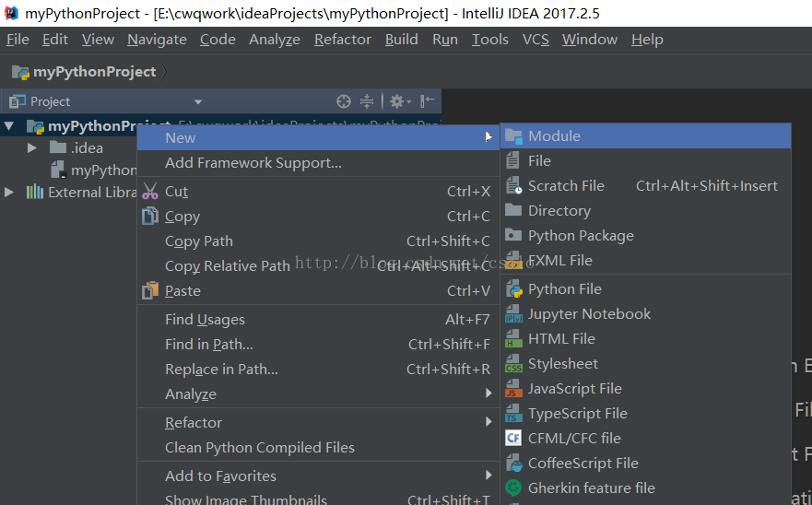Click the Jupyter Notebook icon
Screen dimensions: 812x505
click(514, 314)
